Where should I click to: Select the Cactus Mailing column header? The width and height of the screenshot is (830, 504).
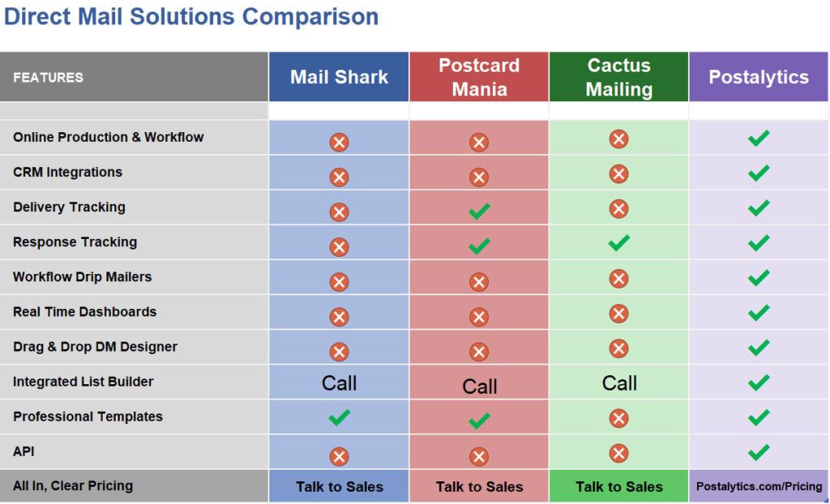point(619,77)
